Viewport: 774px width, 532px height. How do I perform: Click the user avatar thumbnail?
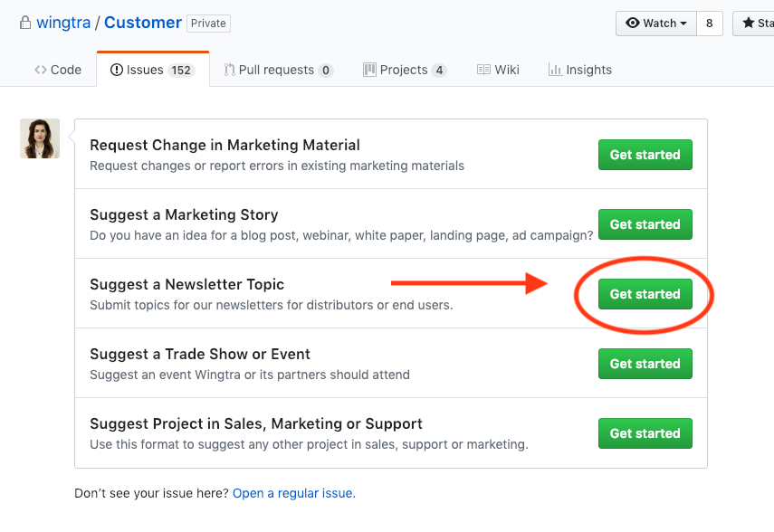[x=40, y=138]
